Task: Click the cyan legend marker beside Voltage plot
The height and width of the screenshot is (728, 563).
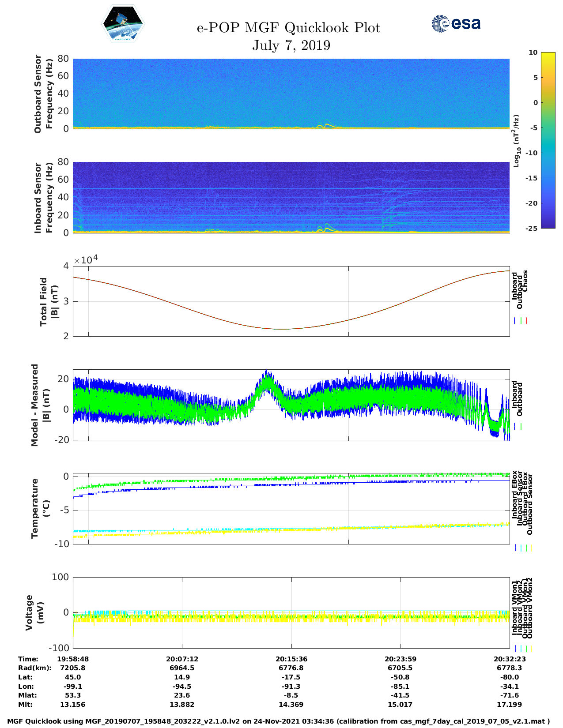Action: click(x=521, y=648)
